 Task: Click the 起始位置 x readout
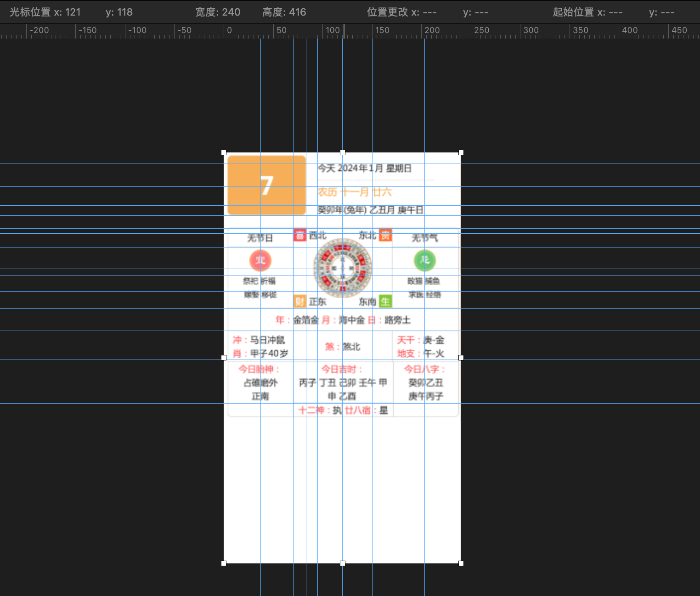click(588, 12)
